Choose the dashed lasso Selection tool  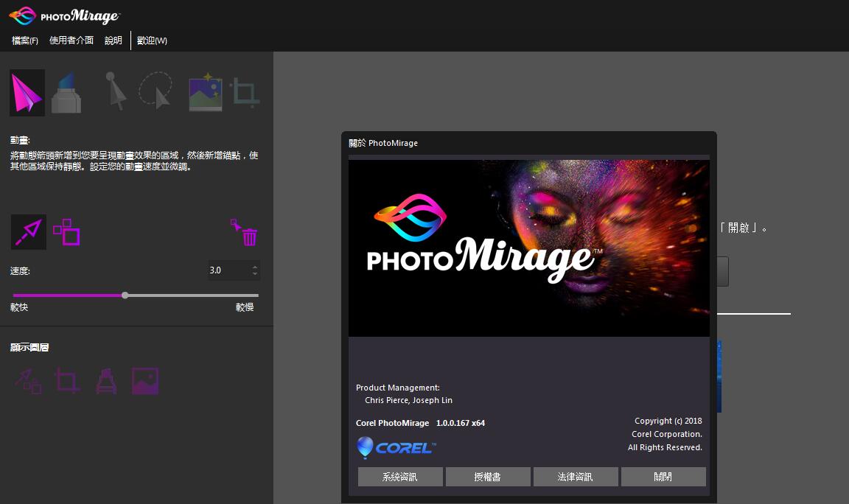click(156, 91)
